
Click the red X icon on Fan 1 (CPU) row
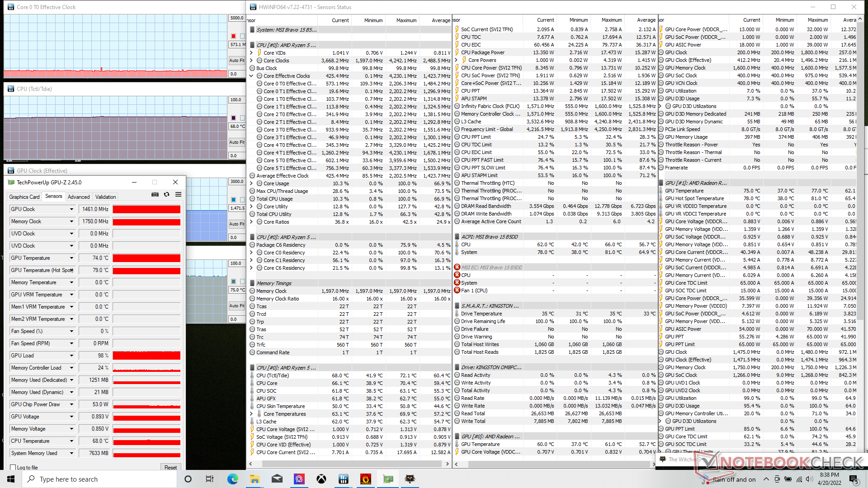(x=457, y=291)
